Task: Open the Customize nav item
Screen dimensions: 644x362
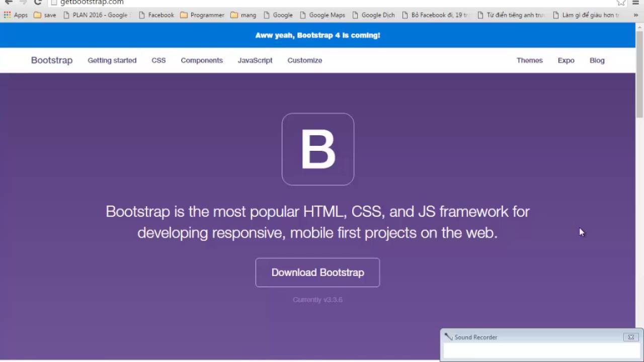Action: (305, 60)
